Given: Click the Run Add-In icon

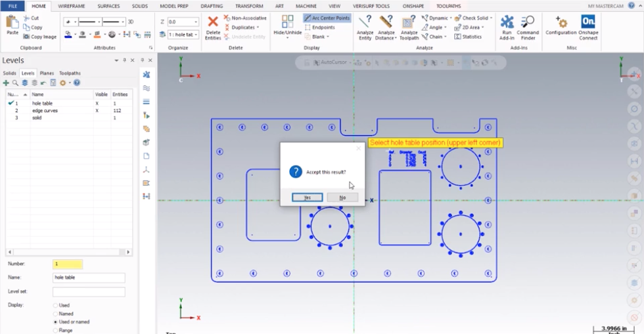Looking at the screenshot, I should point(507,22).
